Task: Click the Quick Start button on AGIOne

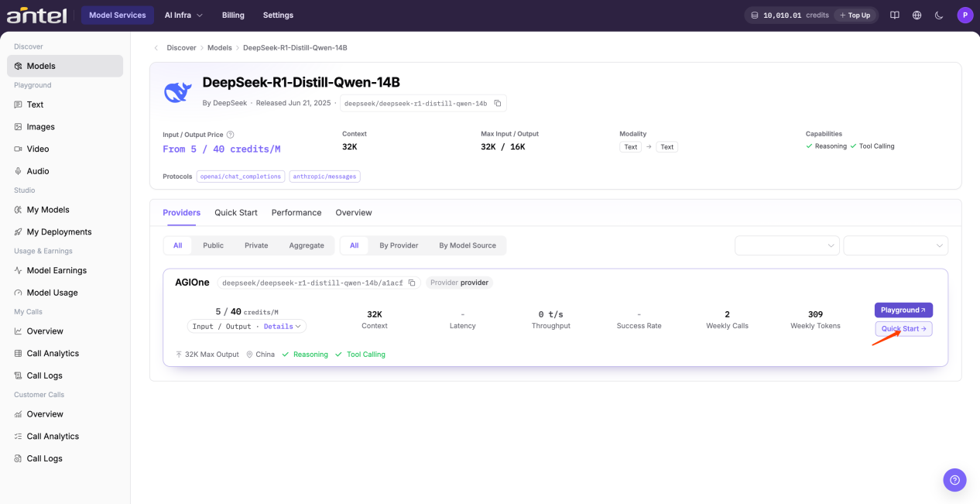Action: click(x=903, y=329)
